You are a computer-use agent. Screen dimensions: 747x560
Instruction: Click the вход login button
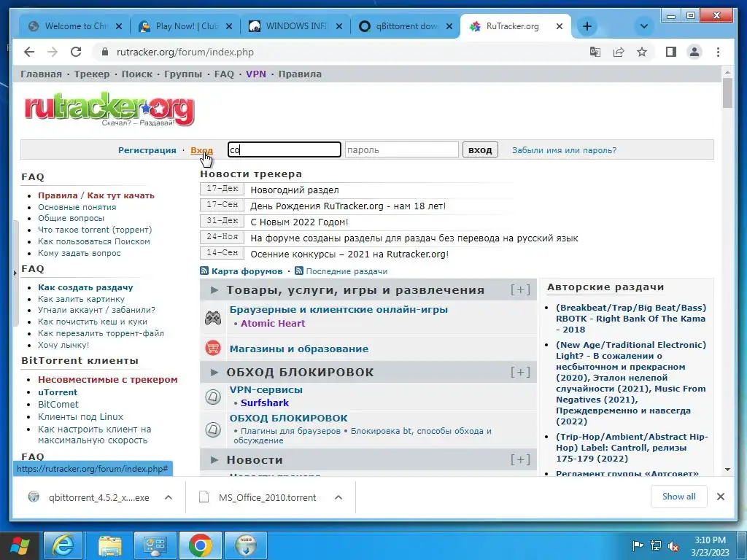(x=480, y=149)
